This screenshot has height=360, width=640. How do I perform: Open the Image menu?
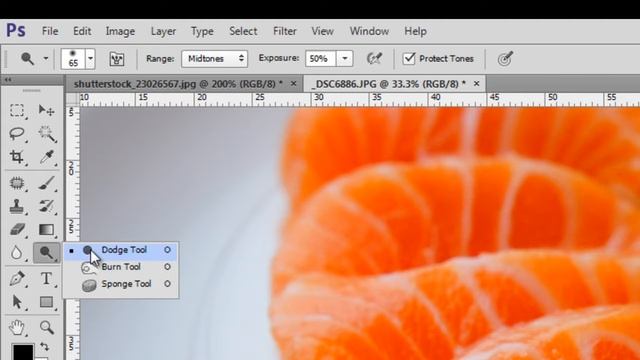120,31
